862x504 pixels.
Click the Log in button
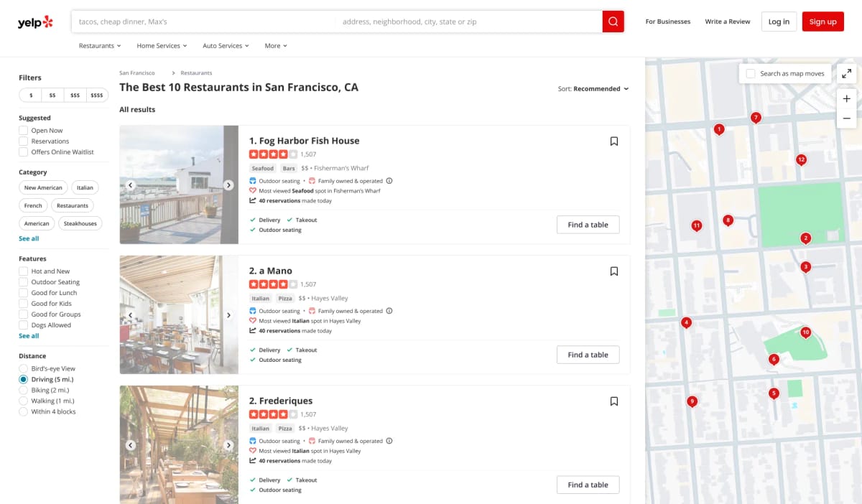click(779, 22)
